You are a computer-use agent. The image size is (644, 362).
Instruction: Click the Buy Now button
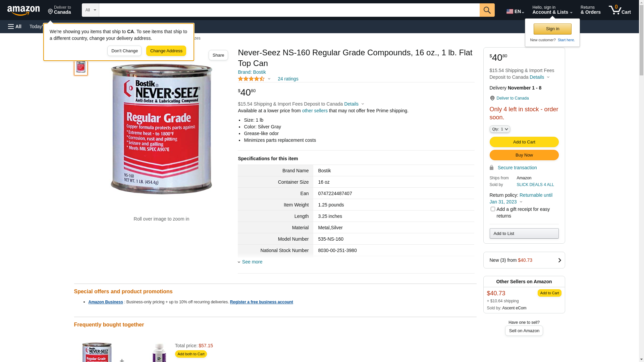pos(524,155)
